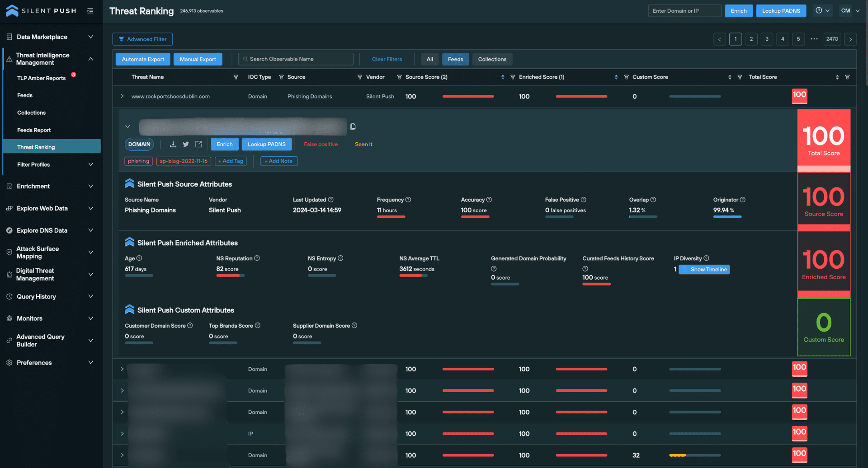The height and width of the screenshot is (468, 868).
Task: Sort by Custom Score arrows
Action: (x=730, y=77)
